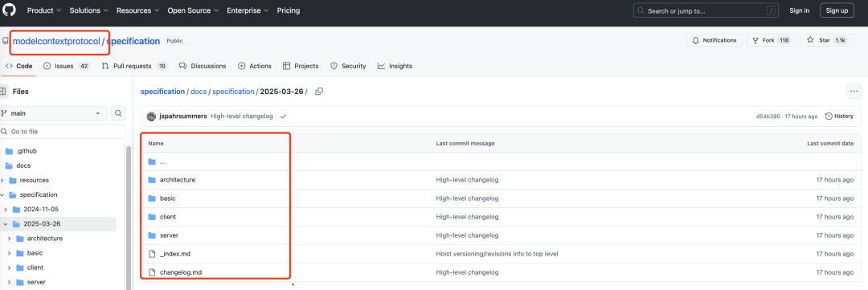Switch to the Discussions tab

pos(203,66)
